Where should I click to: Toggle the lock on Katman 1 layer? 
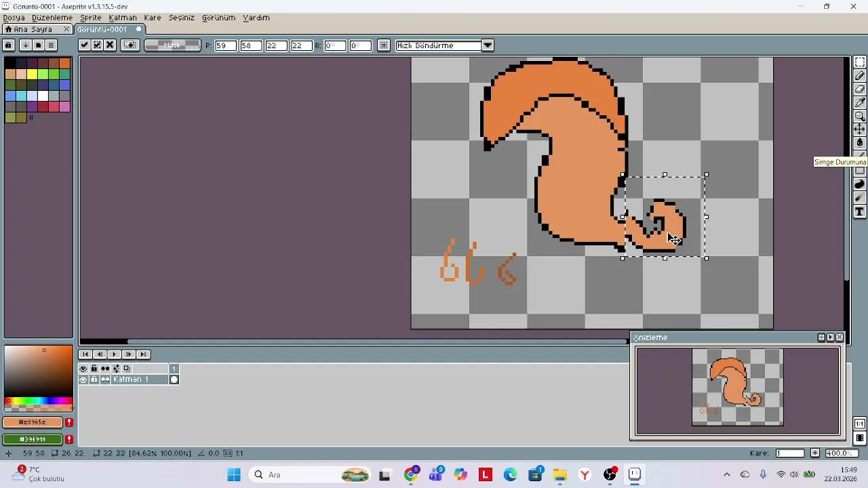point(94,380)
